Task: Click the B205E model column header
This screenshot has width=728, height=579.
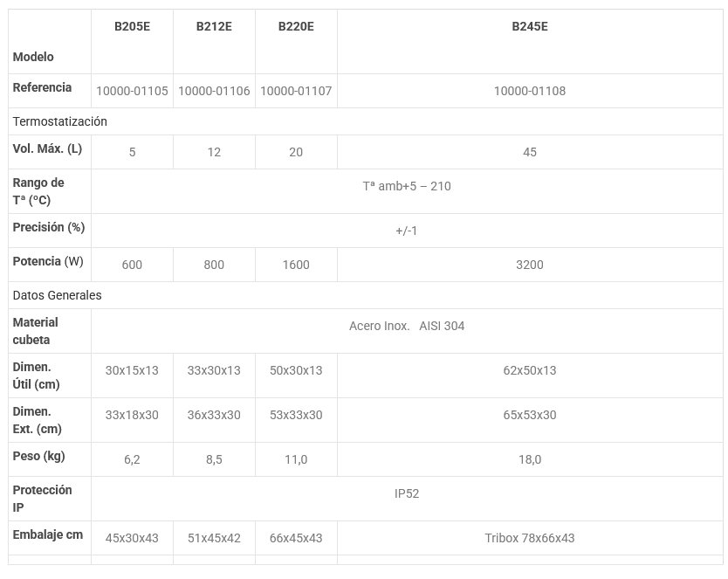Action: coord(132,26)
